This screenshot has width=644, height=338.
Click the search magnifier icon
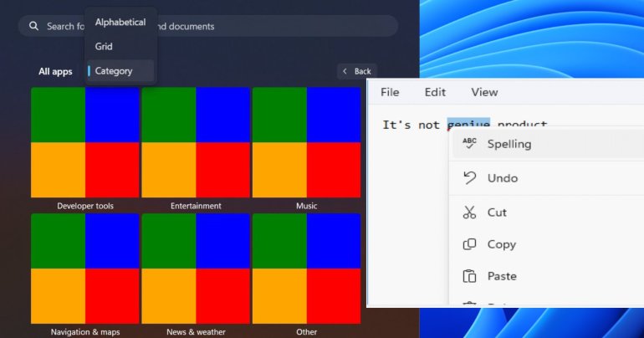33,26
